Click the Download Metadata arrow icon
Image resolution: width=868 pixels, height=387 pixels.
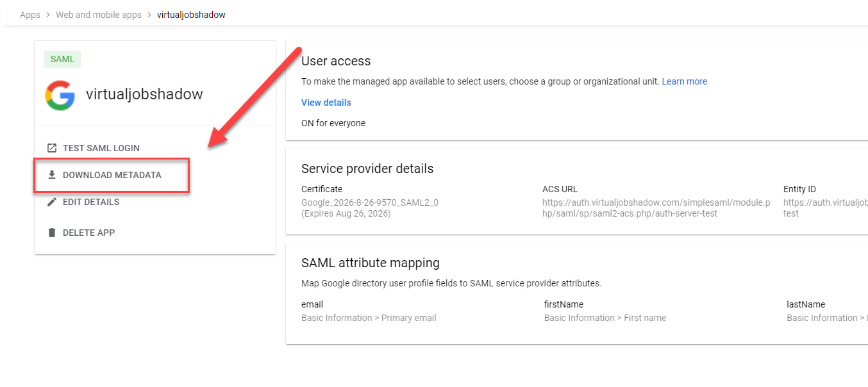click(52, 175)
